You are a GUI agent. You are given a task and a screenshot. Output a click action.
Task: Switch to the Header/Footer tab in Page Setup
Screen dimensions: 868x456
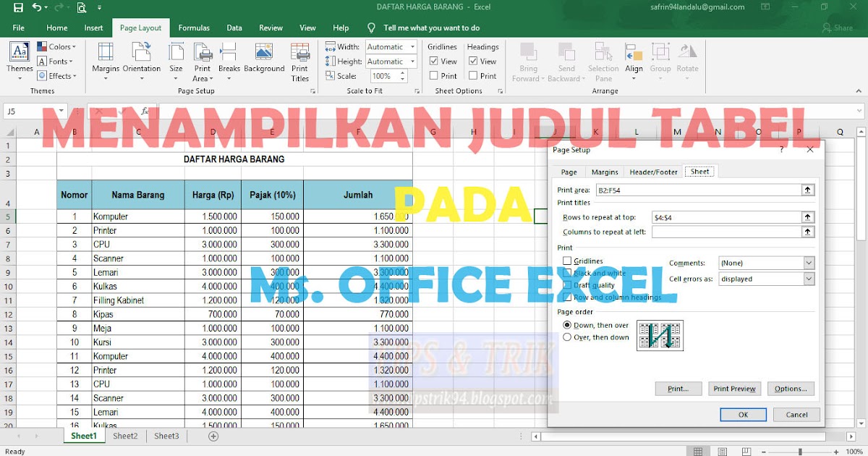pos(652,172)
